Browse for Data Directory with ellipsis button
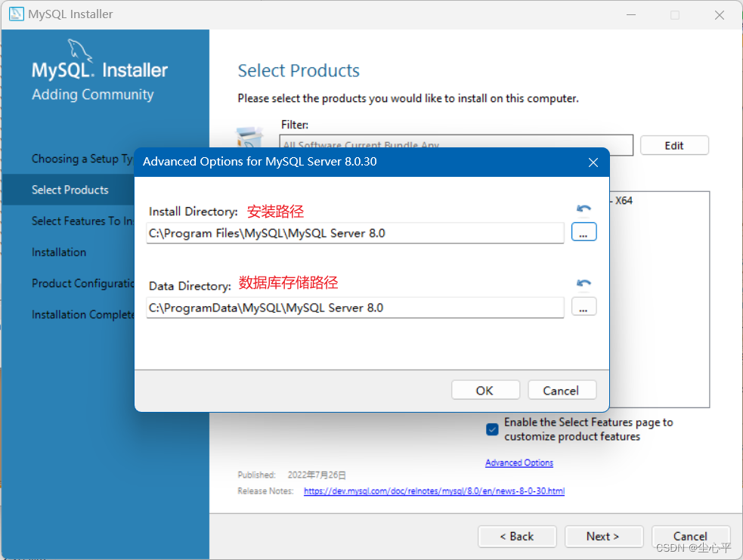The image size is (743, 560). (584, 307)
